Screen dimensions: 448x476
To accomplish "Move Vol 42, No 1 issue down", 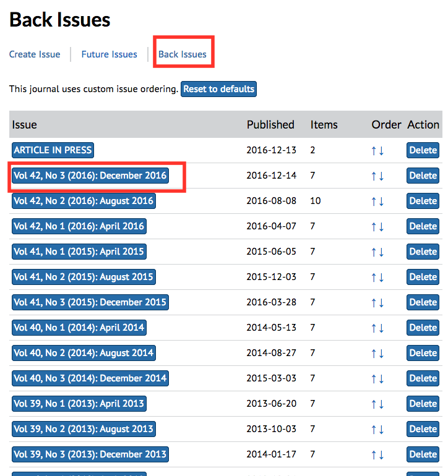I will pyautogui.click(x=382, y=226).
